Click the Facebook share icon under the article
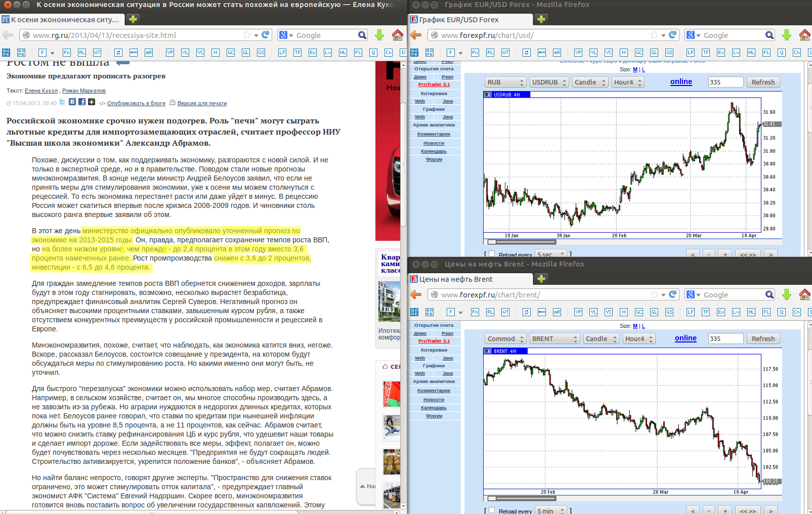Viewport: 812px width, 514px height. click(82, 102)
